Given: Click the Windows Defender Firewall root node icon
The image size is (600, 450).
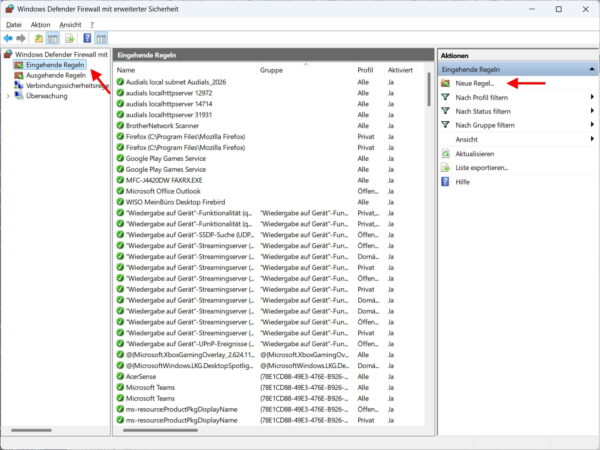Looking at the screenshot, I should (8, 54).
